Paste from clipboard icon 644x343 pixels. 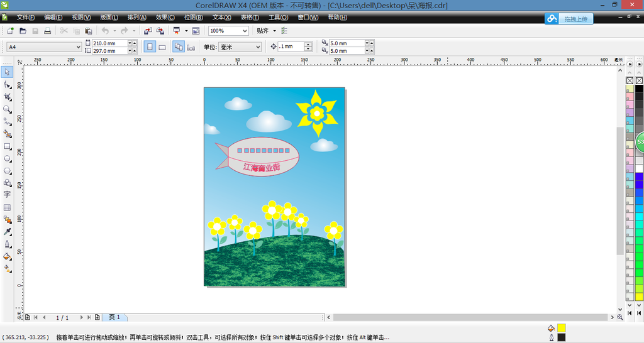click(x=88, y=31)
